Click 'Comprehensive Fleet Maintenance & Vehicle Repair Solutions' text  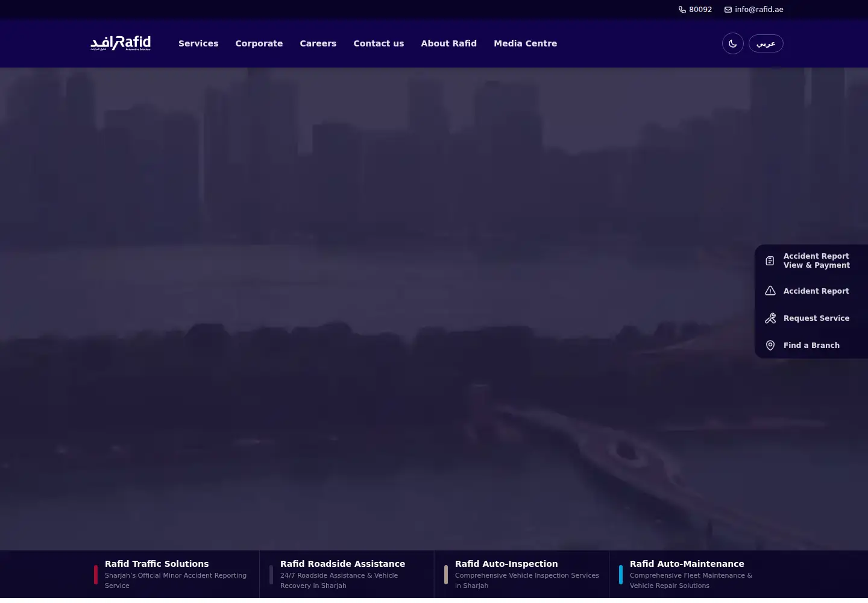point(691,581)
